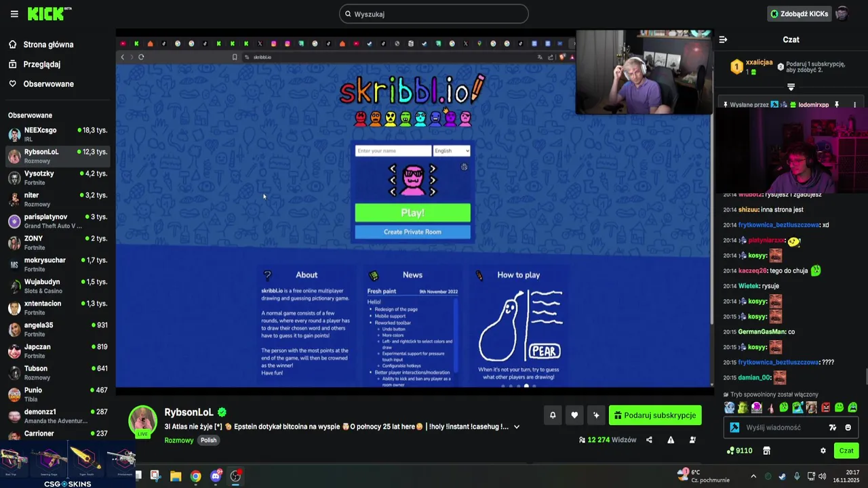Click the xxalicjaa gifter name in chat header

pyautogui.click(x=759, y=62)
